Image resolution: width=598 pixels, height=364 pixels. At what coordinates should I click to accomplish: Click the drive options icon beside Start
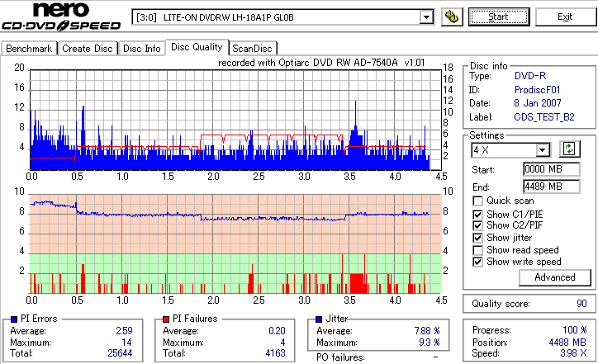(x=452, y=17)
